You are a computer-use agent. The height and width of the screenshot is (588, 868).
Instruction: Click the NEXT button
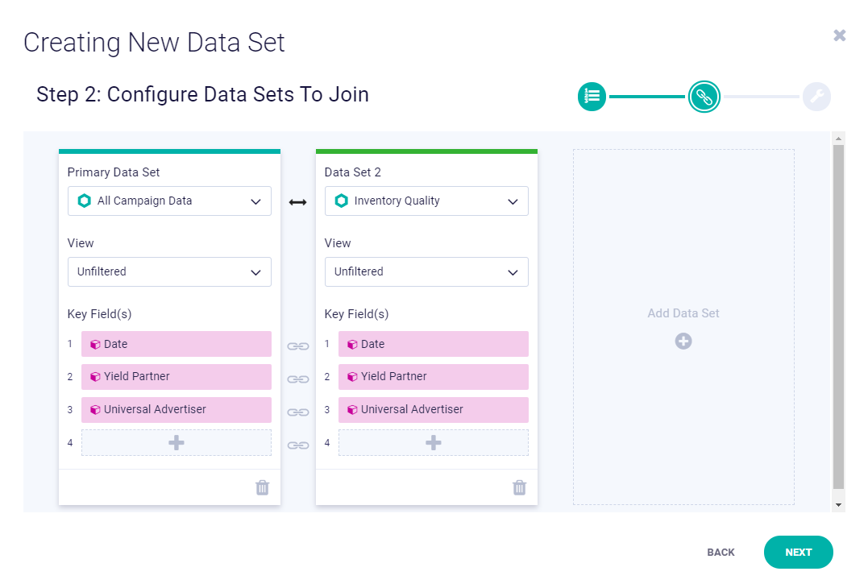pyautogui.click(x=798, y=552)
